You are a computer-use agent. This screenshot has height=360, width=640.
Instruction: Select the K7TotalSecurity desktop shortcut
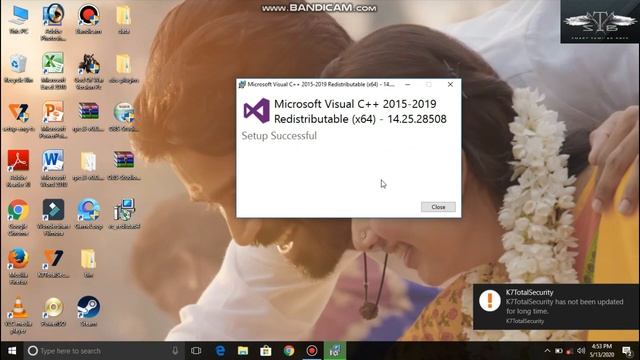(x=53, y=264)
